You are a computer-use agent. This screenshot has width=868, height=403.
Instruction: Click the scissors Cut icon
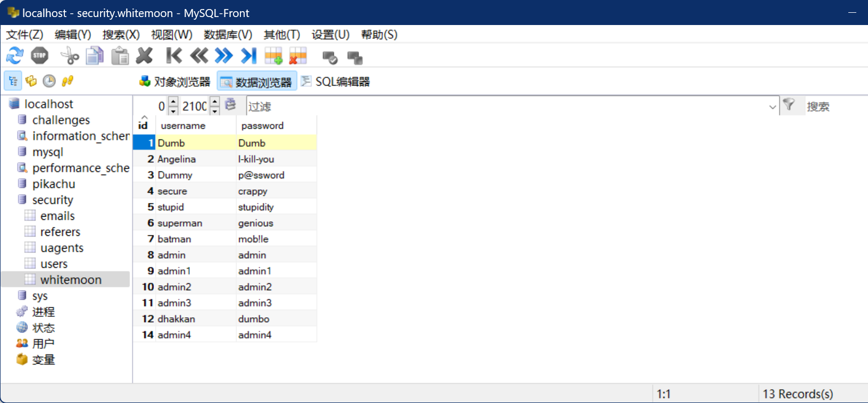tap(69, 55)
